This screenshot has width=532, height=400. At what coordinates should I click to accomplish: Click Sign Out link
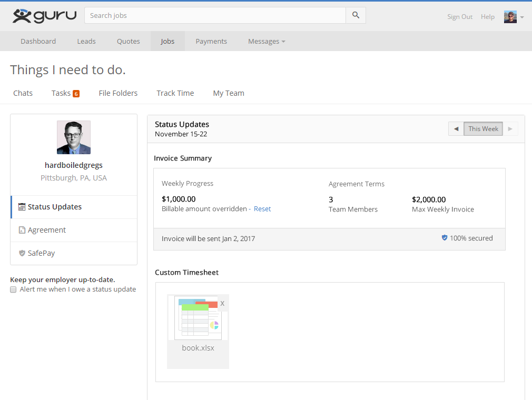coord(460,17)
